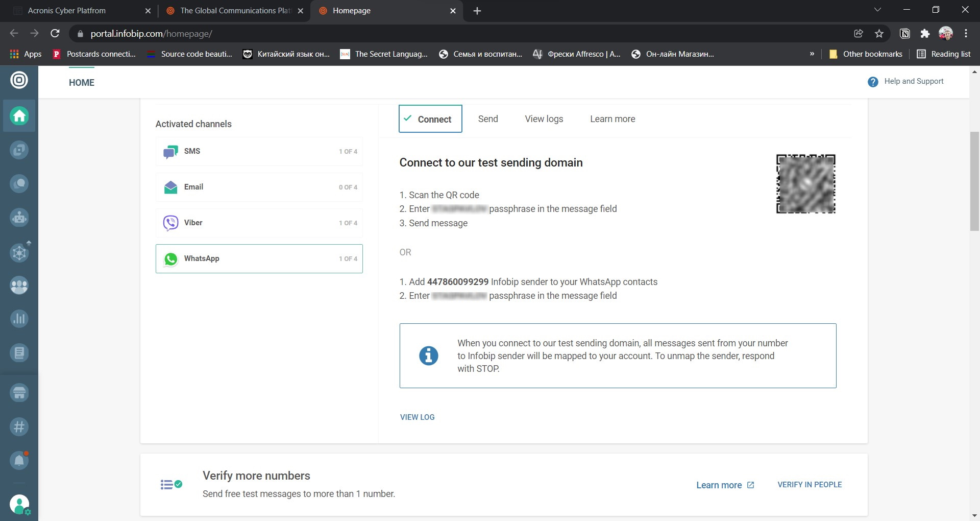Open the Reading list panel
980x521 pixels.
click(x=944, y=54)
